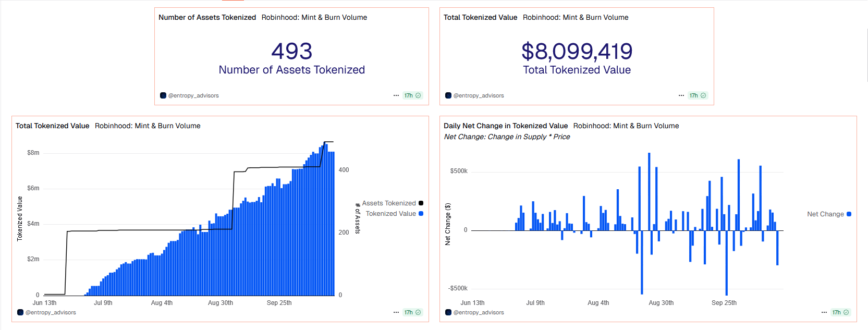Viewport: 868px width, 330px height.
Task: Click the blue swatch beside the Net Change legend
Action: [849, 214]
